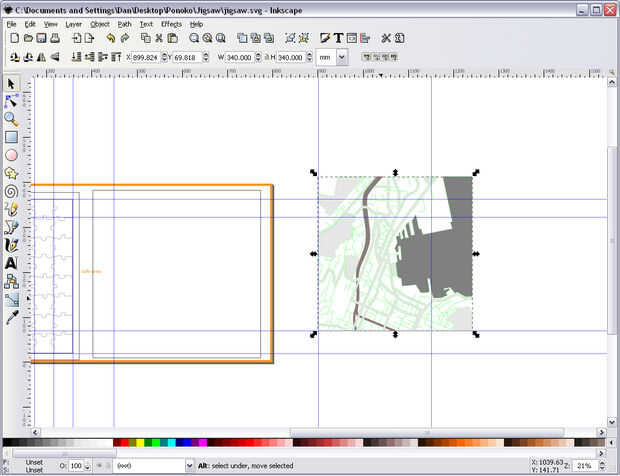
Task: Redo the last undone action
Action: tap(125, 38)
